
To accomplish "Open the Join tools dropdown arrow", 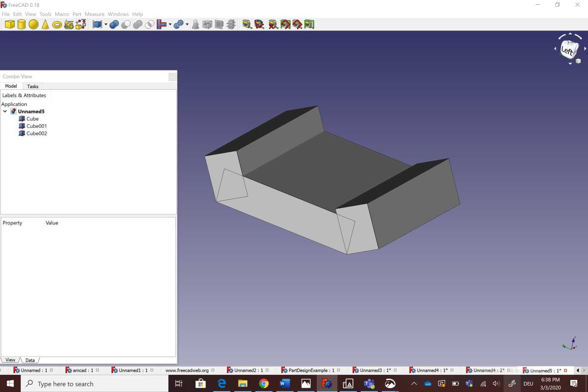I will (x=170, y=24).
